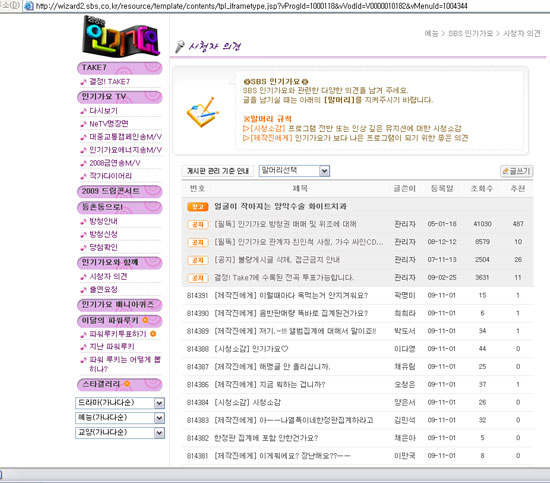This screenshot has height=483, width=550.
Task: Click the 등록일 column header
Action: [x=442, y=189]
